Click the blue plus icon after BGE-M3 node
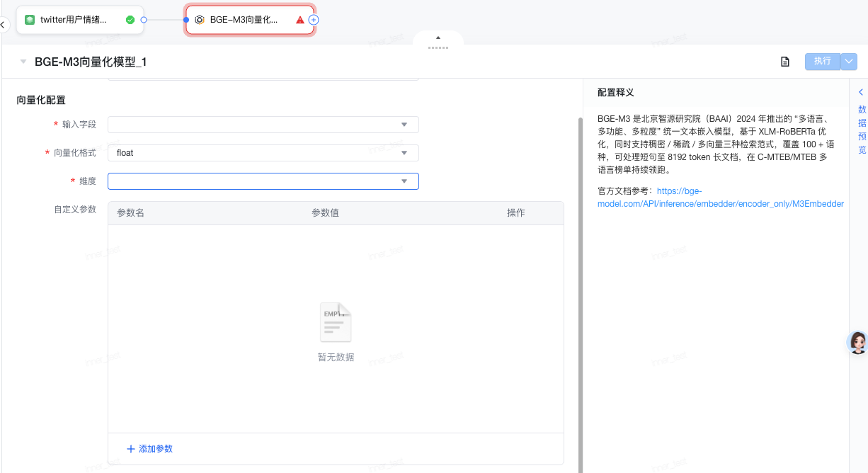Image resolution: width=868 pixels, height=473 pixels. point(314,20)
